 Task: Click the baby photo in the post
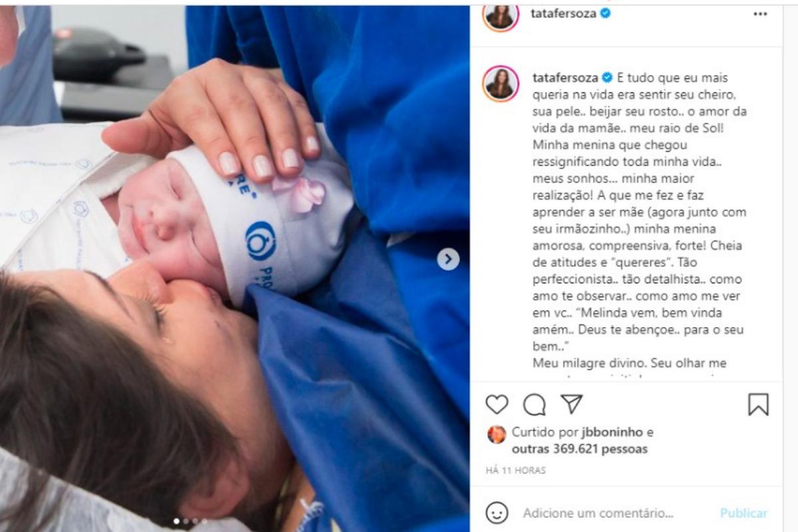click(235, 266)
